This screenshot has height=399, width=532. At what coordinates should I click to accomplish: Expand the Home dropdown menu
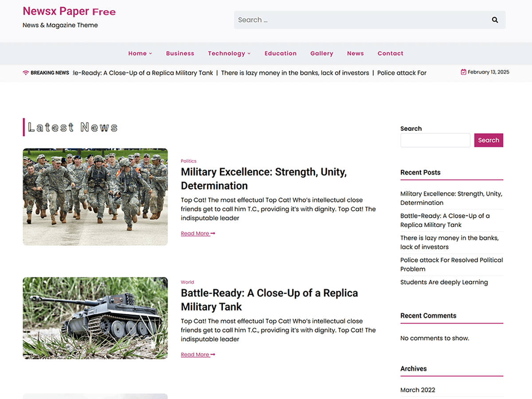[x=140, y=53]
